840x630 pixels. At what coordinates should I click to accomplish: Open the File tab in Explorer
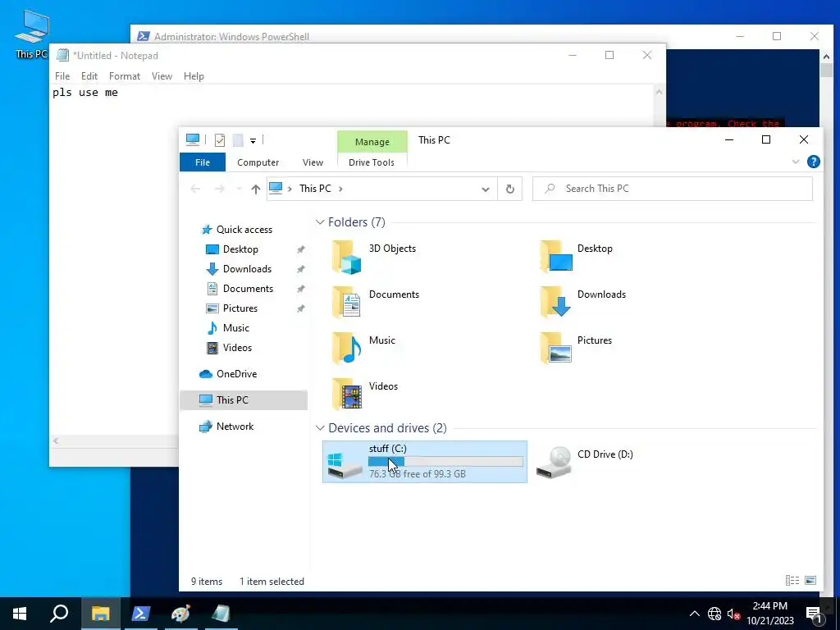[x=203, y=162]
